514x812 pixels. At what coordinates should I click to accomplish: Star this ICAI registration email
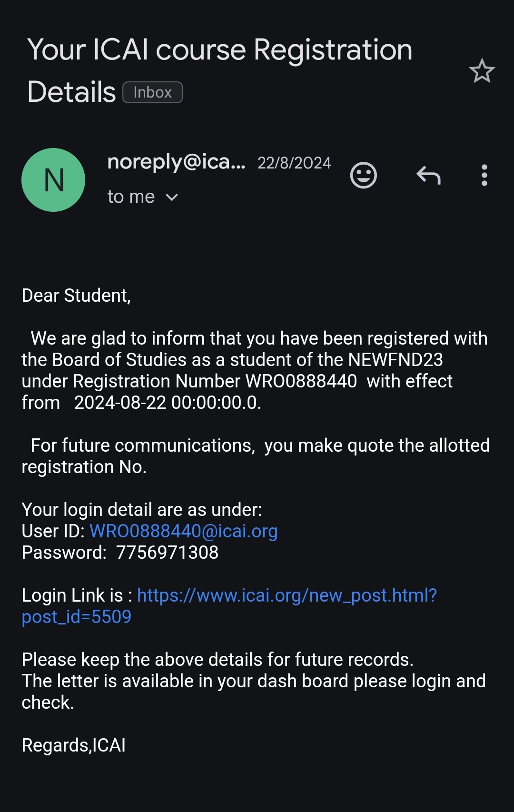click(482, 71)
